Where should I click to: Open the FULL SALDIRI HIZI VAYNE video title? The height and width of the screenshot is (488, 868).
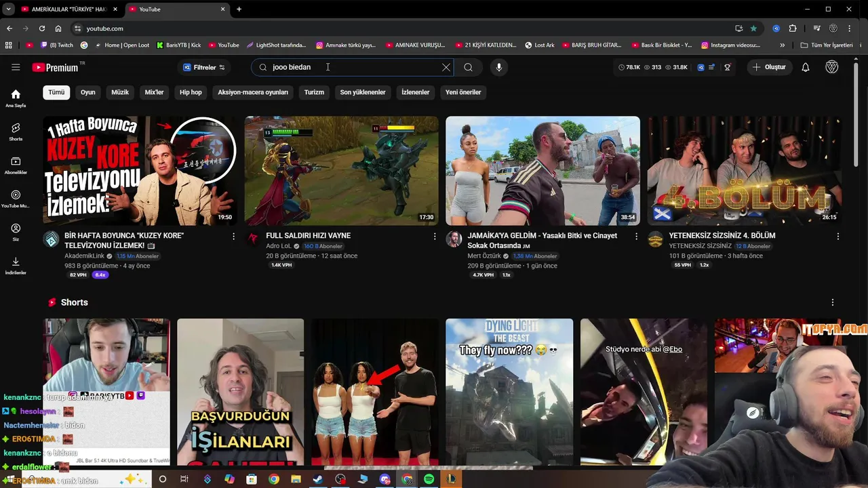(x=309, y=235)
